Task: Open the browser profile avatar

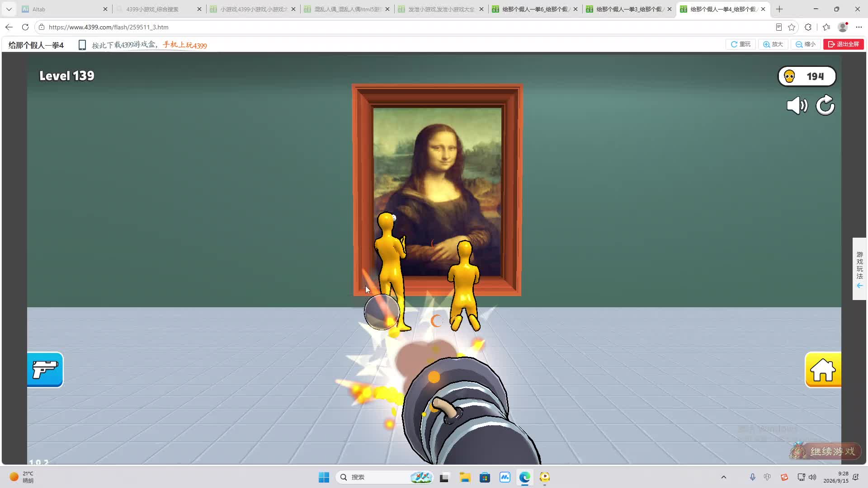Action: (843, 27)
